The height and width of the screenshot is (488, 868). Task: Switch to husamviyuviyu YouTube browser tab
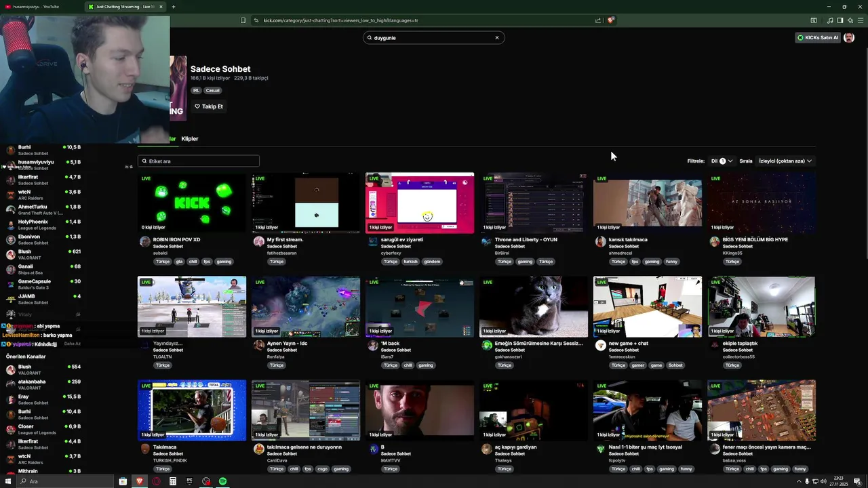click(41, 7)
